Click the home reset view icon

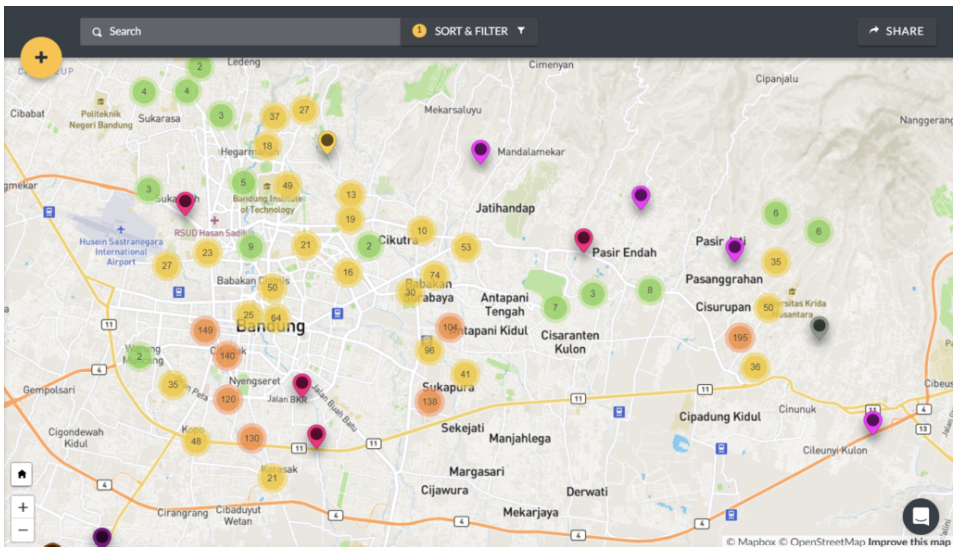click(x=22, y=474)
